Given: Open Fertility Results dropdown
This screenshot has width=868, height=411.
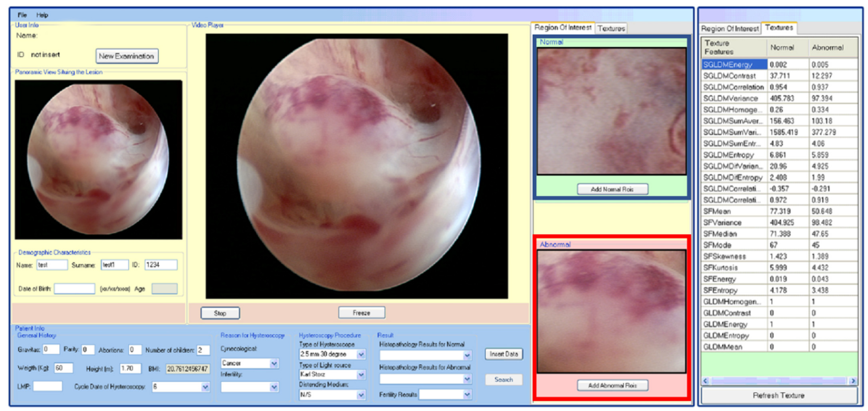Looking at the screenshot, I should (467, 394).
